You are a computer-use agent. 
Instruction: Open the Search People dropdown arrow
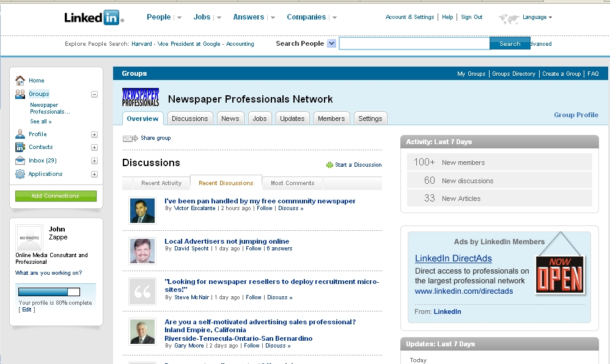click(331, 43)
